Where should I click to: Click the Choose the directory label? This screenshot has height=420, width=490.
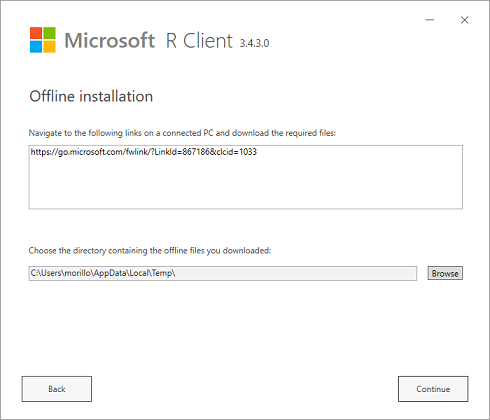tap(150, 251)
